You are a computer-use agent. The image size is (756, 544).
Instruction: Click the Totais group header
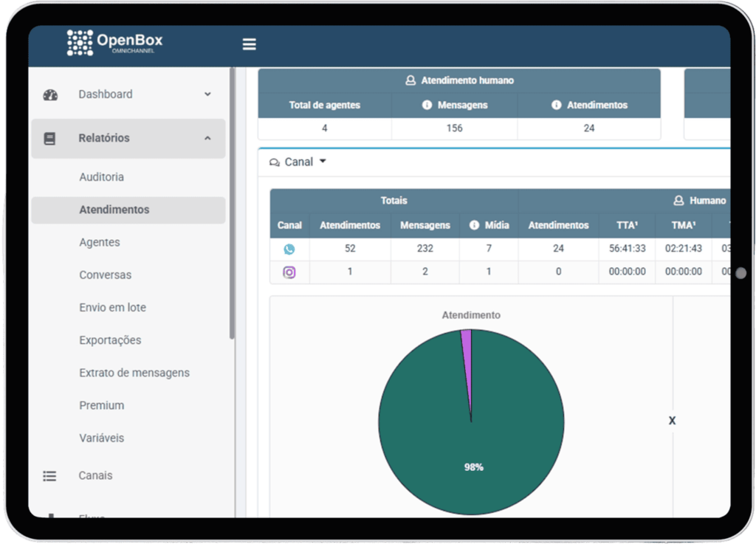point(394,201)
